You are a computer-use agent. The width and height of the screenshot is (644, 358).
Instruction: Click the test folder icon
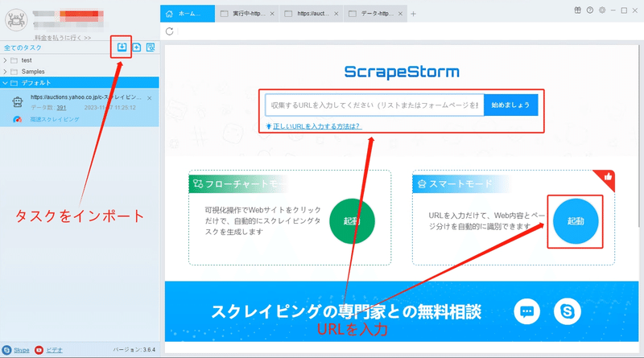click(x=14, y=60)
